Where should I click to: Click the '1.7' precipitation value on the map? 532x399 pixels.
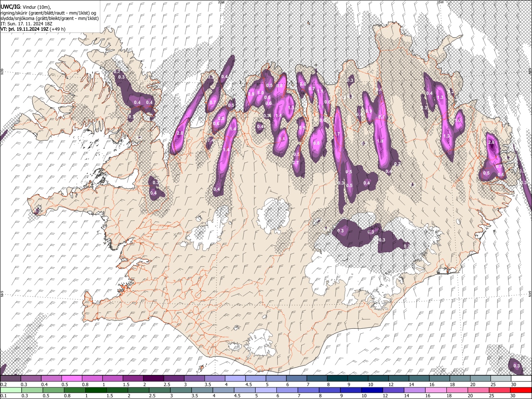click(337, 134)
